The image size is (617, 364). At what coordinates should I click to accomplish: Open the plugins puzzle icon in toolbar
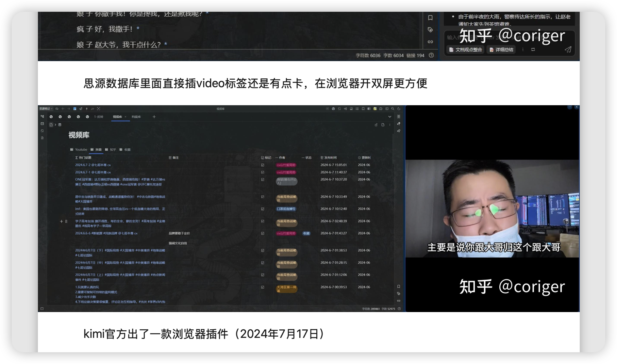pos(381,108)
